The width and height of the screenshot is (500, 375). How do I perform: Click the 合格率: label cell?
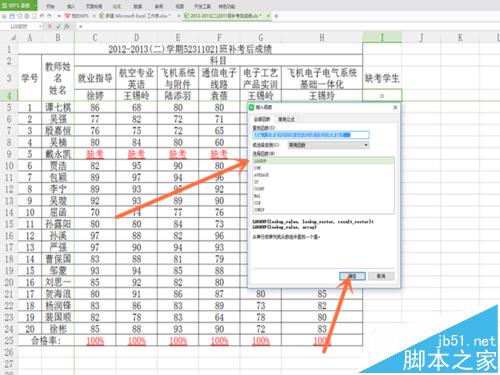pos(46,340)
